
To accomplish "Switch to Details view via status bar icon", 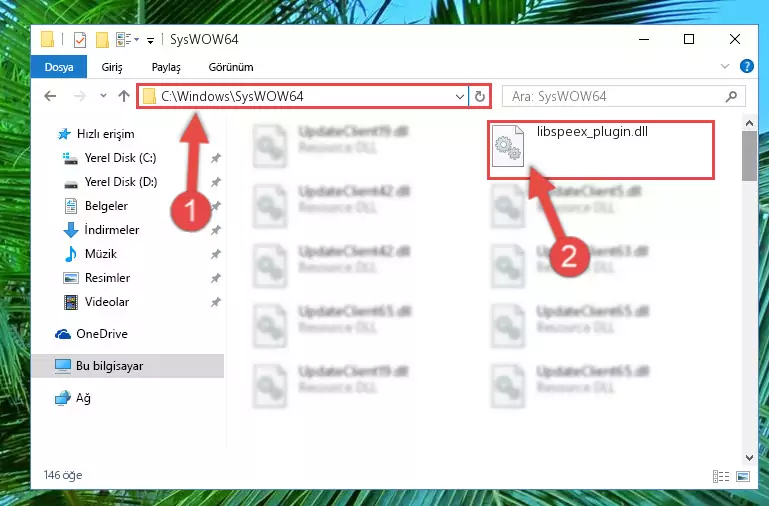I will pos(720,476).
